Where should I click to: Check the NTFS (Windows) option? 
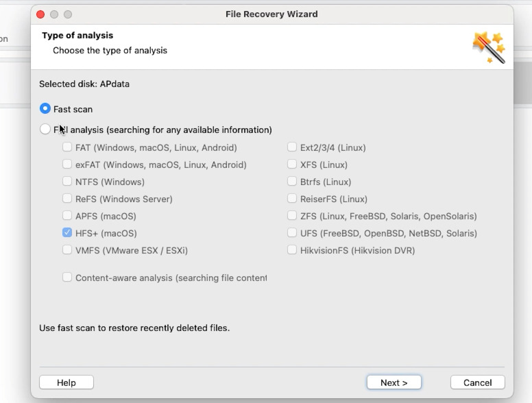67,181
